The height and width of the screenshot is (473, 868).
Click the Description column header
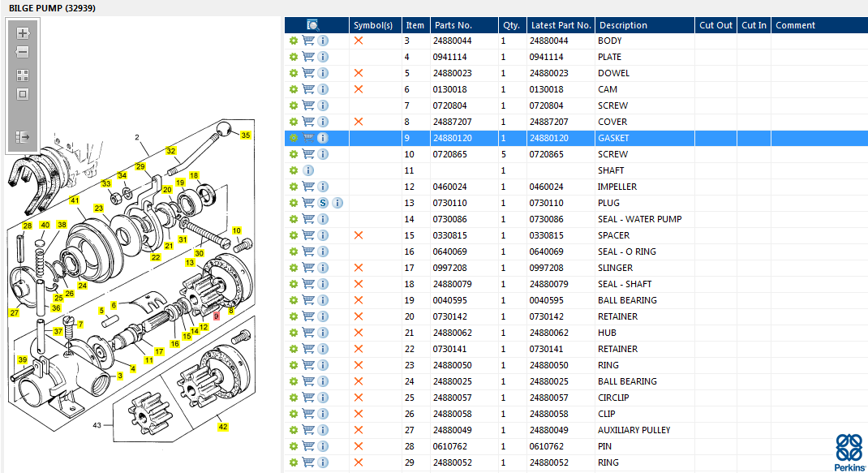(623, 25)
